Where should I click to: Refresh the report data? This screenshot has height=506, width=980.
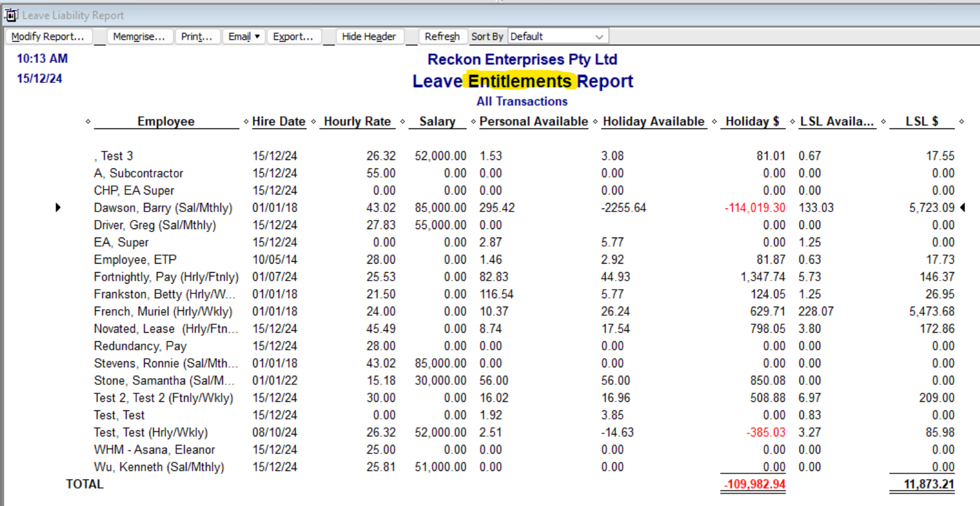tap(442, 36)
